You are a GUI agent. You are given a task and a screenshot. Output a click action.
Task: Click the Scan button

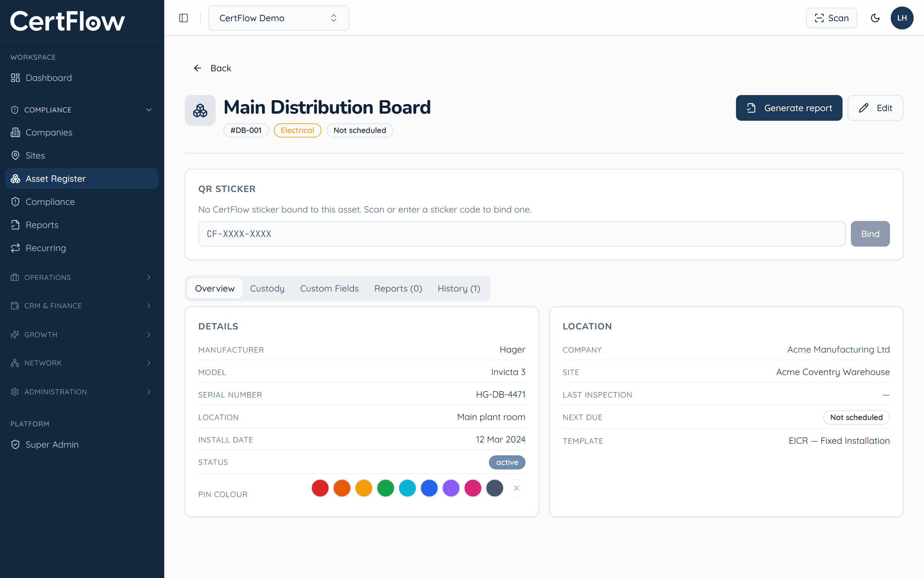[831, 18]
